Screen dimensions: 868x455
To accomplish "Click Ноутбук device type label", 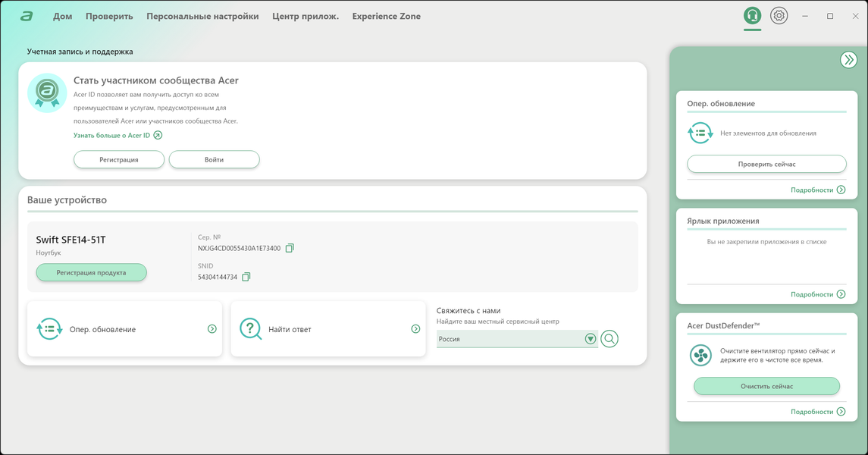I will (x=49, y=253).
